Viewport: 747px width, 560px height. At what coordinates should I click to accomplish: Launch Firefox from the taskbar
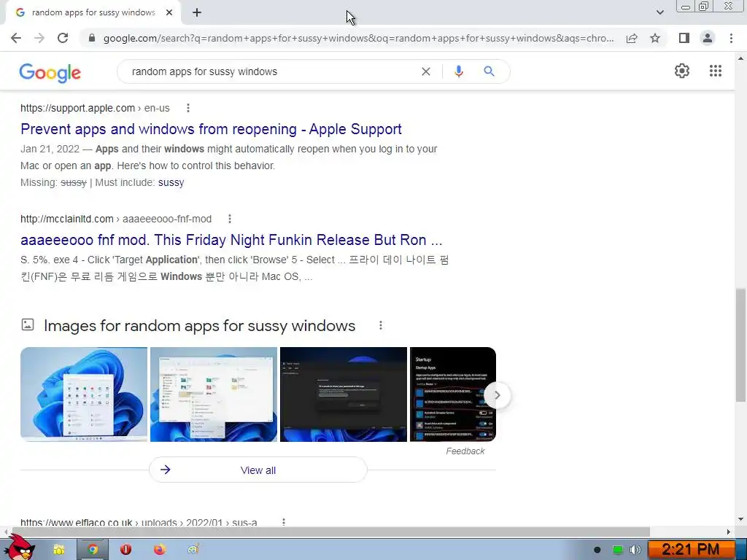(x=160, y=550)
